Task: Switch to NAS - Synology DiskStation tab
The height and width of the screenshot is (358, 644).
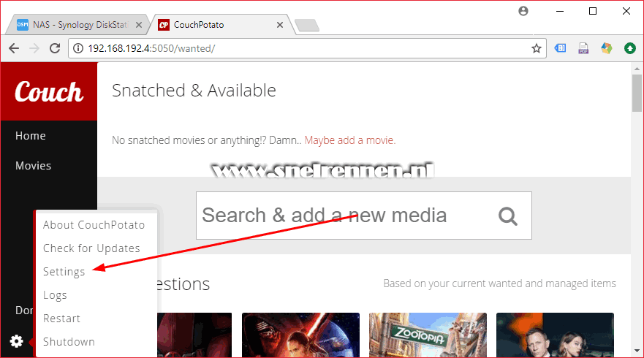Action: click(x=77, y=25)
